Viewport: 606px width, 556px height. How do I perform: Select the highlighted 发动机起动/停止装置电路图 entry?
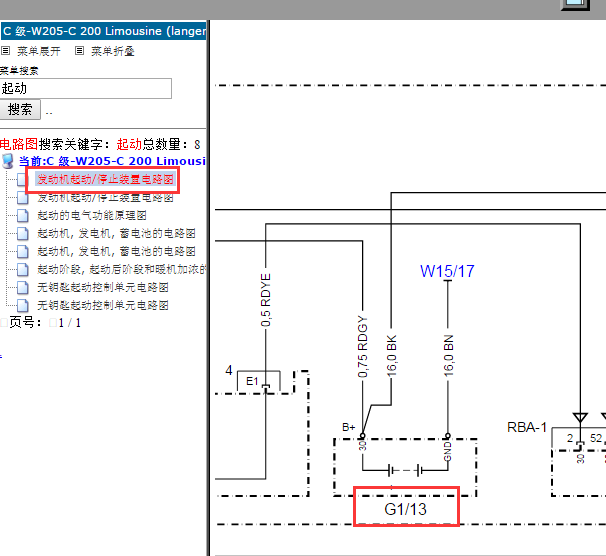[x=105, y=179]
